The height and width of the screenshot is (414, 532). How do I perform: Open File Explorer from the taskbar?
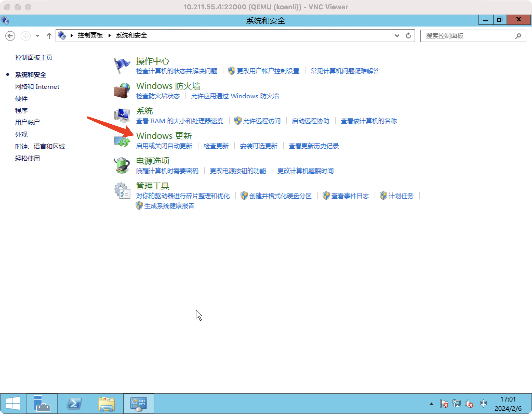(x=107, y=404)
